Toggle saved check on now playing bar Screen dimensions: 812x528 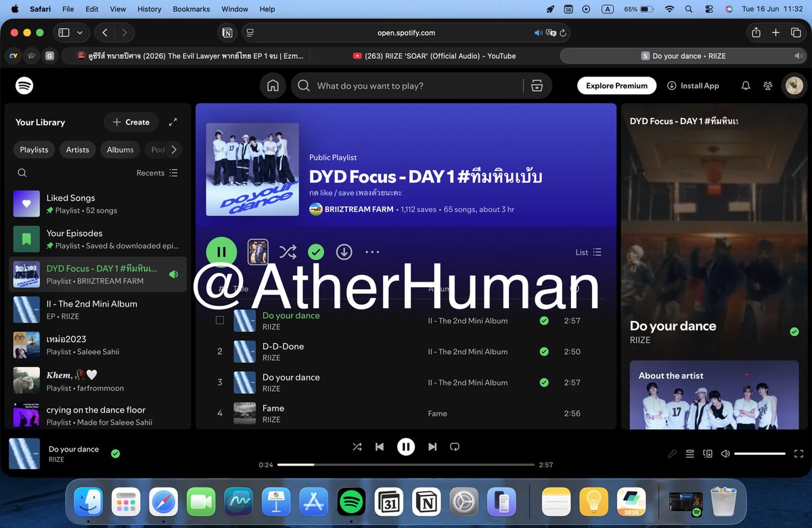tap(115, 454)
